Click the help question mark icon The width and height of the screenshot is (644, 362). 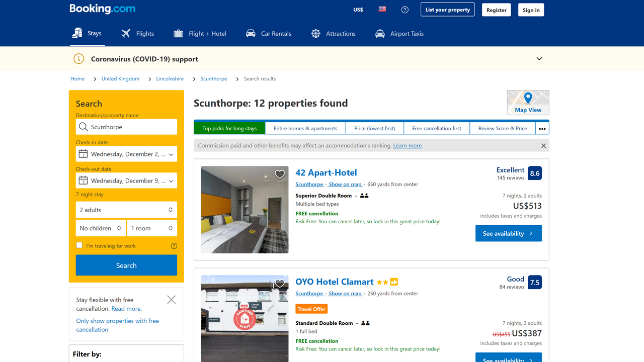pyautogui.click(x=405, y=10)
